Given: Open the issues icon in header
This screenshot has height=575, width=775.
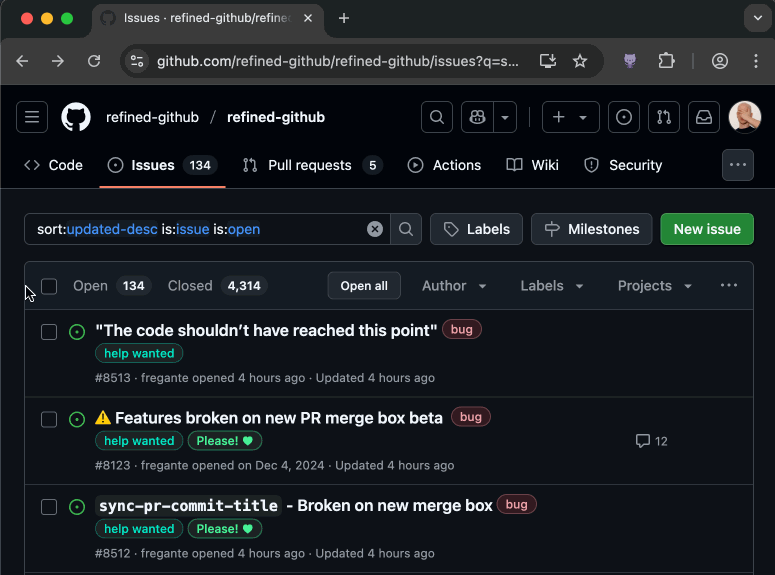Looking at the screenshot, I should pos(624,117).
